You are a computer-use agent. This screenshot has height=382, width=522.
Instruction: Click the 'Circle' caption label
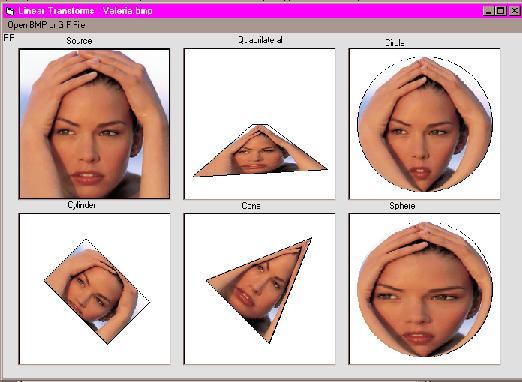[x=395, y=43]
